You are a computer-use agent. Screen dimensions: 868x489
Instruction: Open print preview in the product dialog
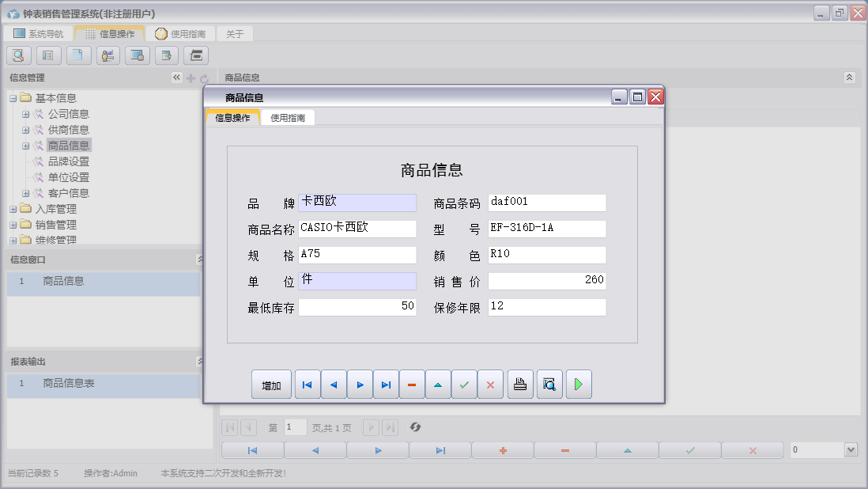click(549, 385)
